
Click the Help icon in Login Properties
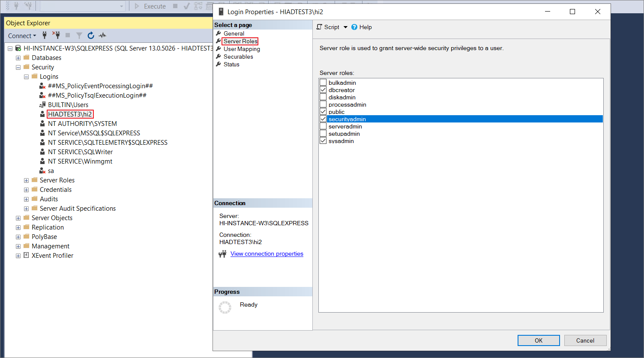[354, 27]
